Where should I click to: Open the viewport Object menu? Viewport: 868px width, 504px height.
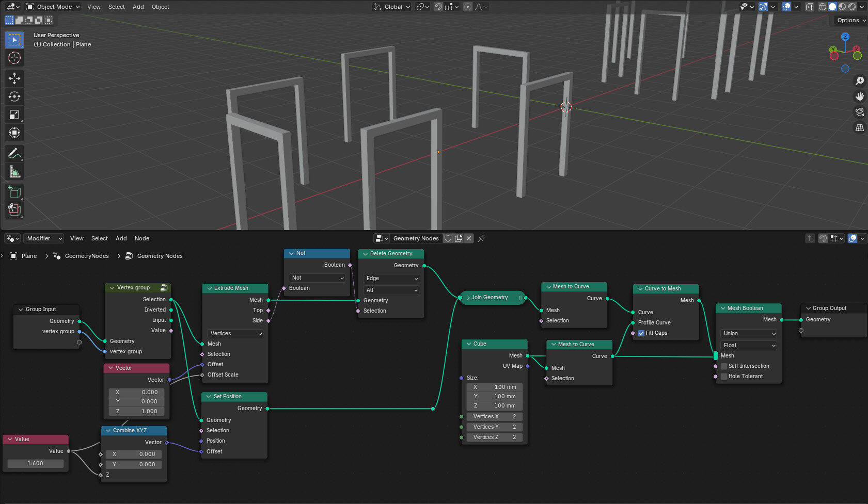coord(161,7)
